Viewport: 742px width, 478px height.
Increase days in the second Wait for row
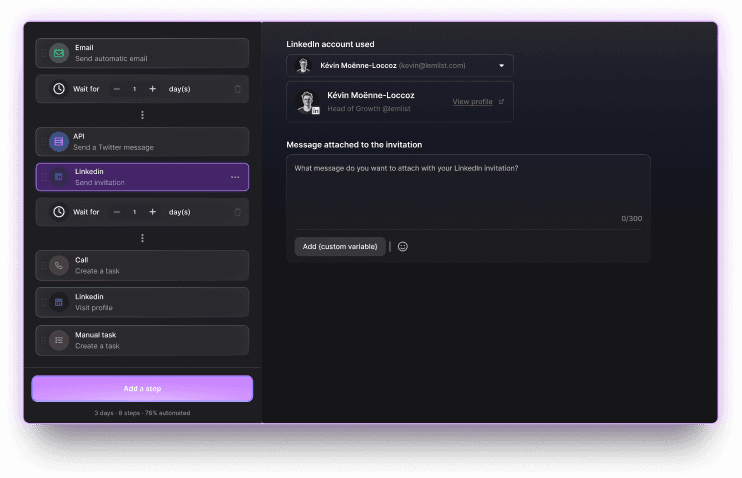click(x=152, y=212)
